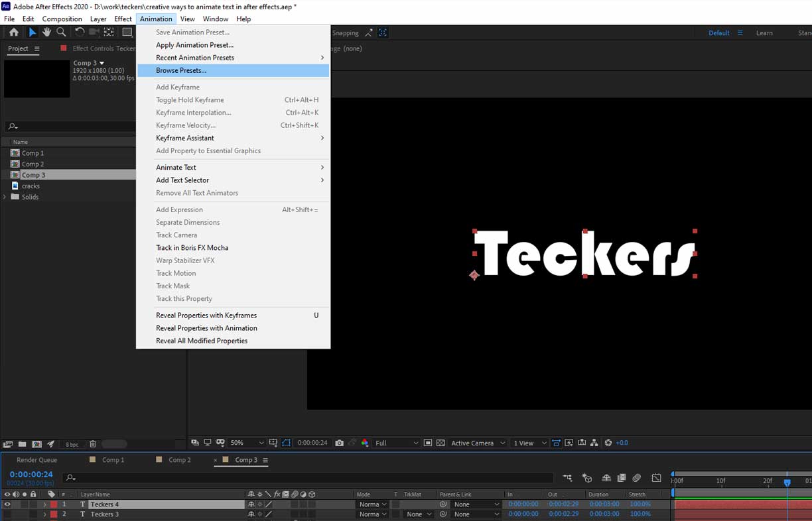812x521 pixels.
Task: Open the Full resolution dropdown
Action: click(397, 443)
